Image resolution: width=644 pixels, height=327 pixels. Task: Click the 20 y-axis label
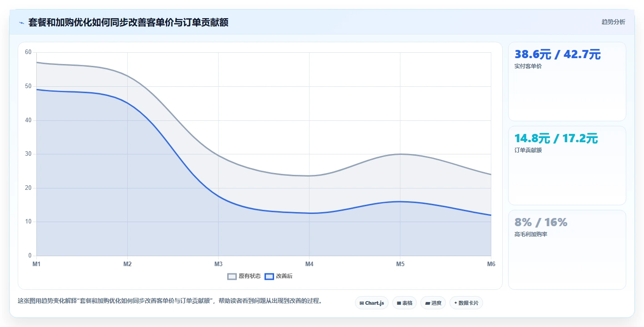click(x=28, y=188)
